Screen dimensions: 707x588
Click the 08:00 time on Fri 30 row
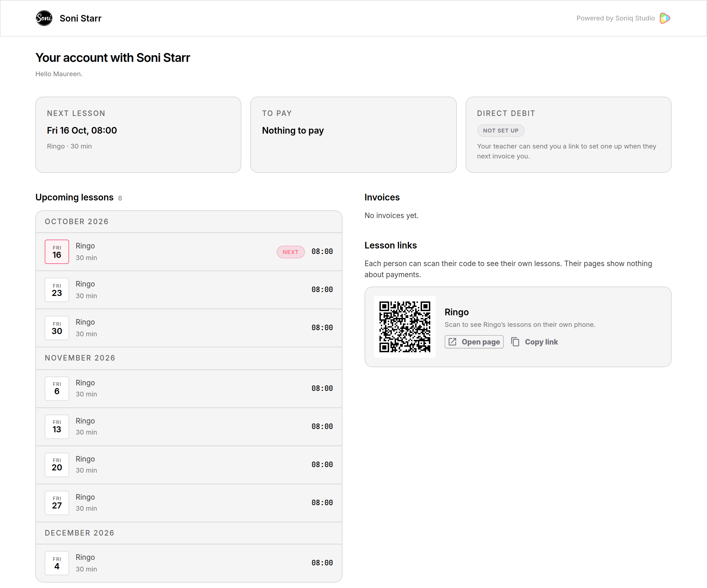pos(322,328)
